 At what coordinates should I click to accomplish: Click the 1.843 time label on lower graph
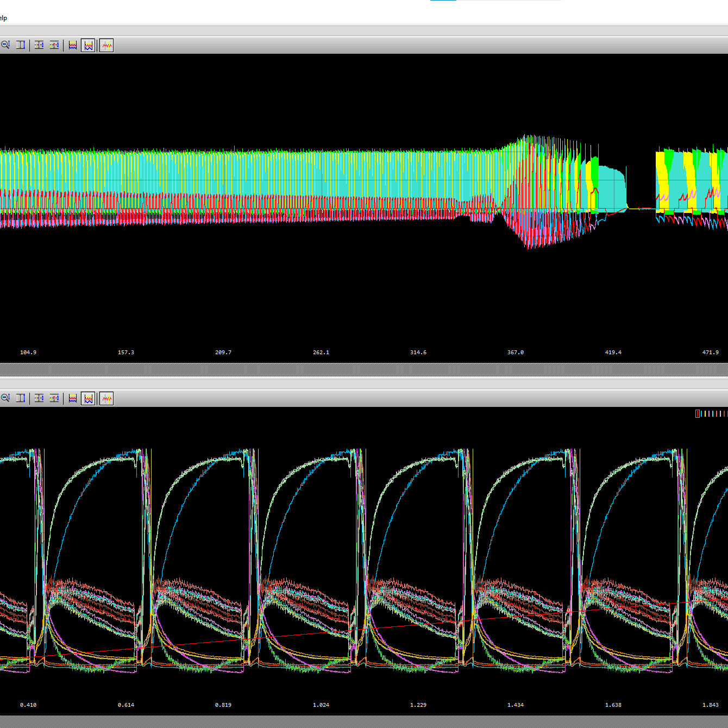(711, 705)
